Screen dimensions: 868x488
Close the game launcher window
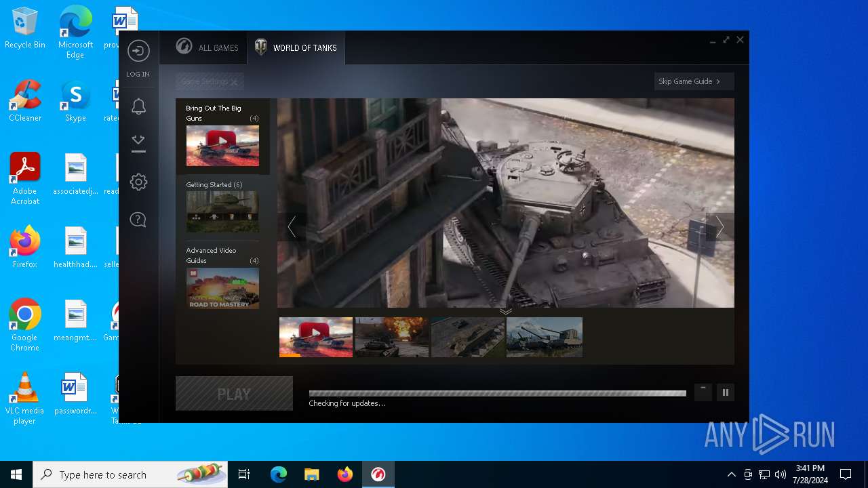741,40
